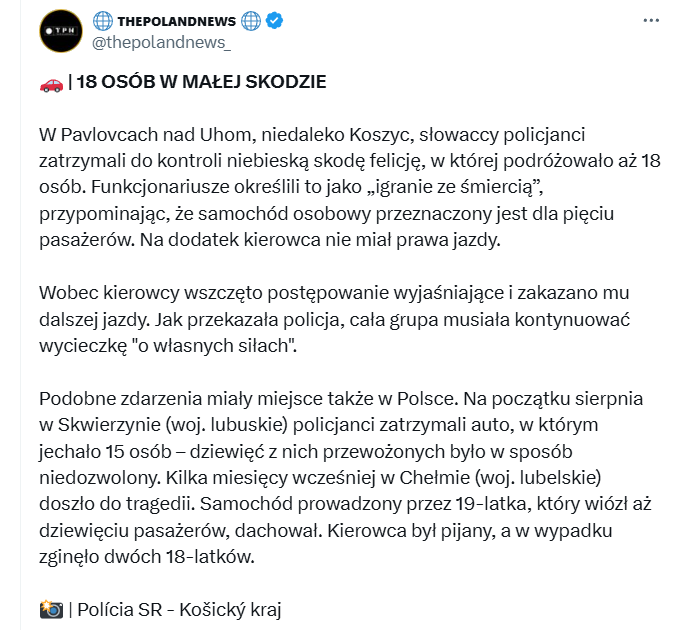
Task: Click the camera emoji near photo credit
Action: click(x=51, y=608)
